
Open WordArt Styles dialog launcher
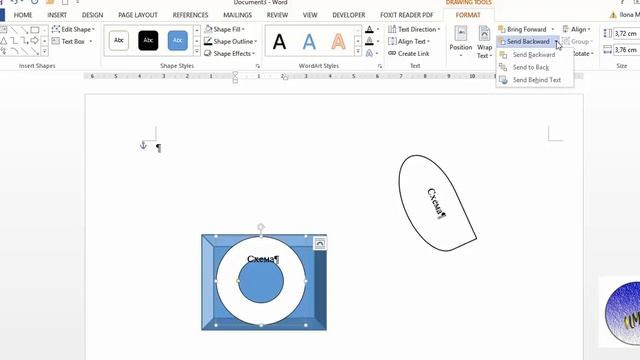[x=380, y=66]
